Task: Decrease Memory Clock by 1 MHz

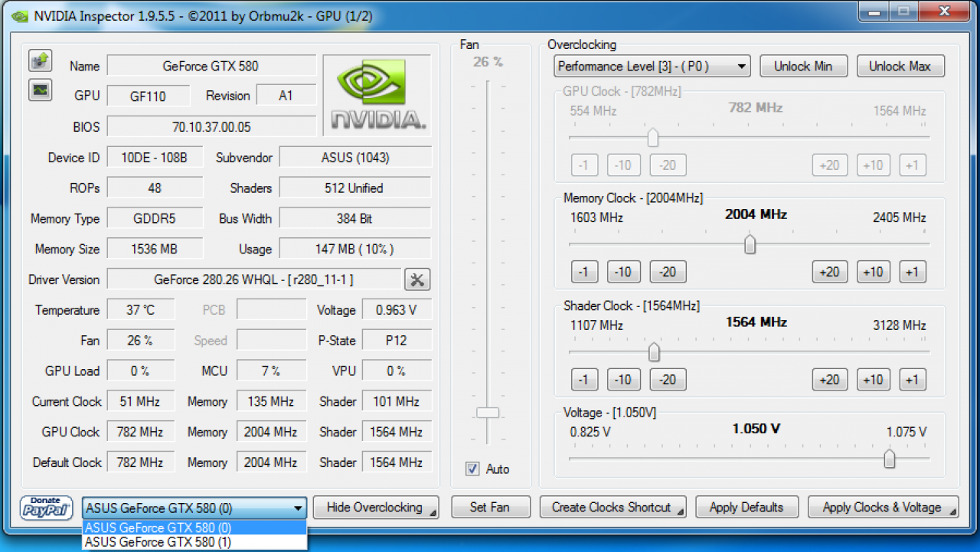Action: (x=584, y=272)
